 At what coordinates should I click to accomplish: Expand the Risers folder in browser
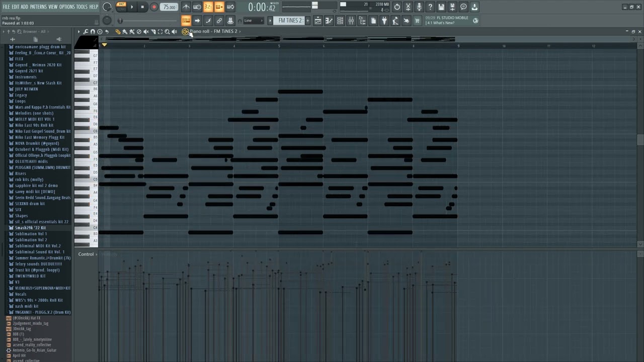(20, 173)
